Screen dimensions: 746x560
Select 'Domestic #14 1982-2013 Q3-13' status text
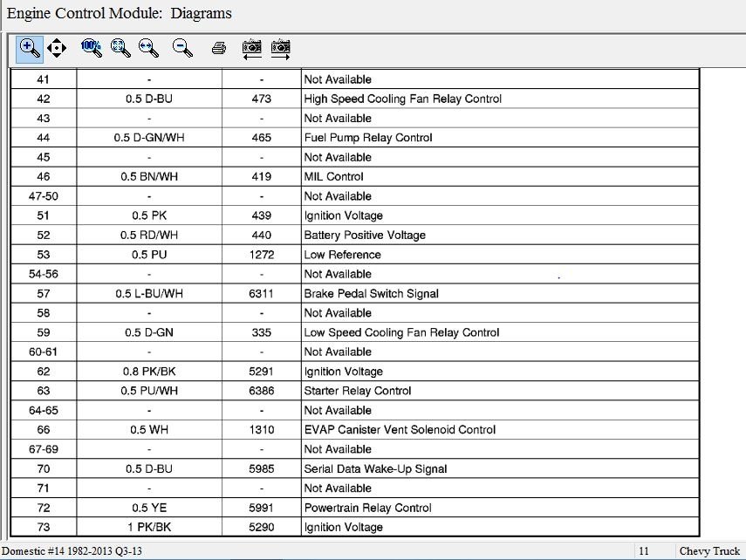pyautogui.click(x=72, y=551)
